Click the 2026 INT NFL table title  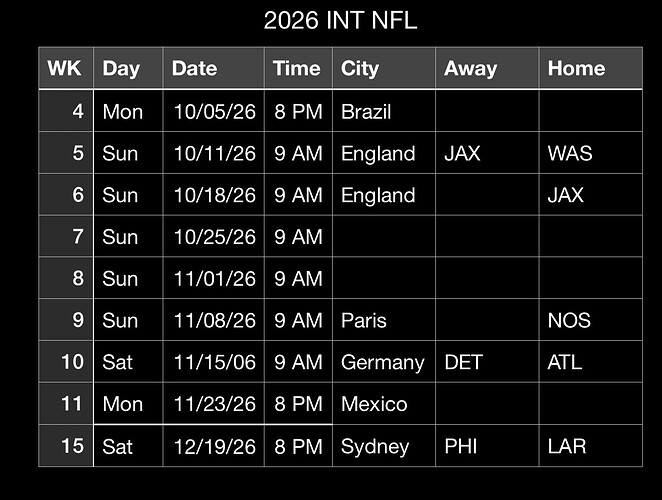(340, 21)
